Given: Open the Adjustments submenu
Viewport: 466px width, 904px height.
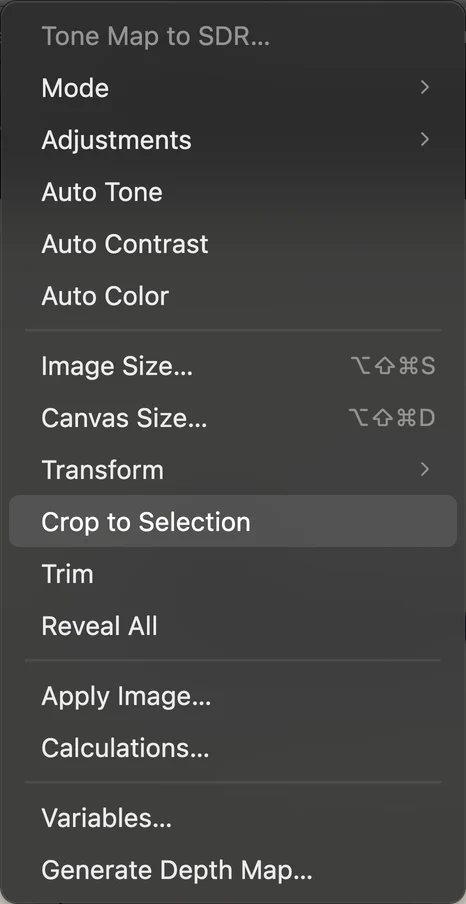Looking at the screenshot, I should (x=233, y=140).
